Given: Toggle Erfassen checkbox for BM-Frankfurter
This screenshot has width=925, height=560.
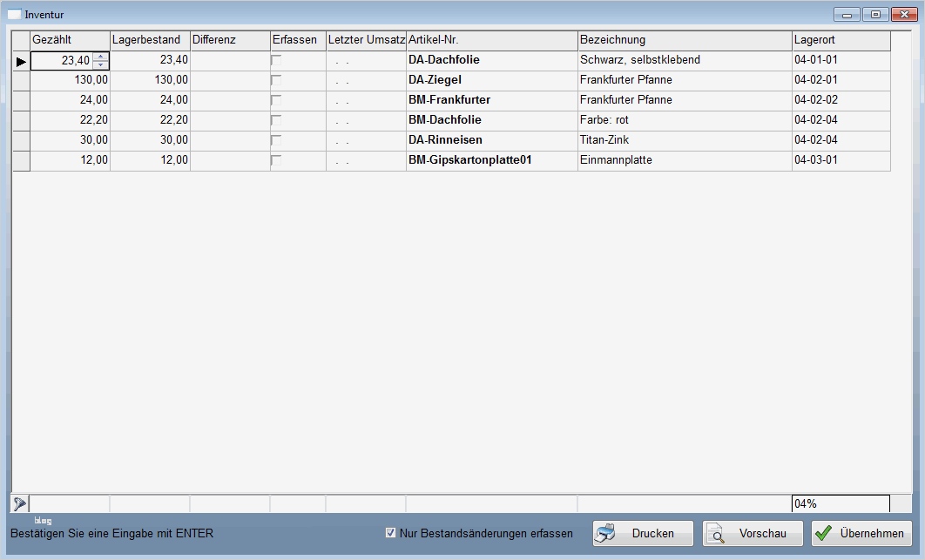Looking at the screenshot, I should click(x=276, y=100).
